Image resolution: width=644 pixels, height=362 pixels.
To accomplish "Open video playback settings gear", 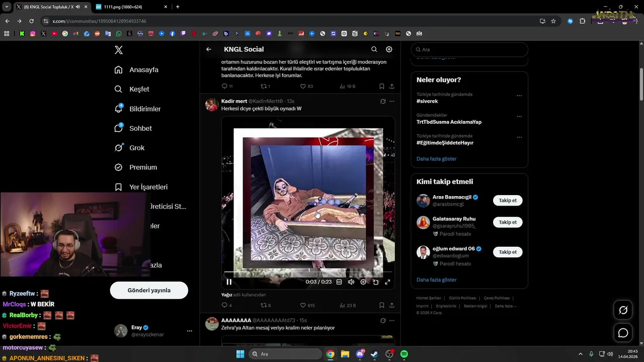I will [363, 282].
